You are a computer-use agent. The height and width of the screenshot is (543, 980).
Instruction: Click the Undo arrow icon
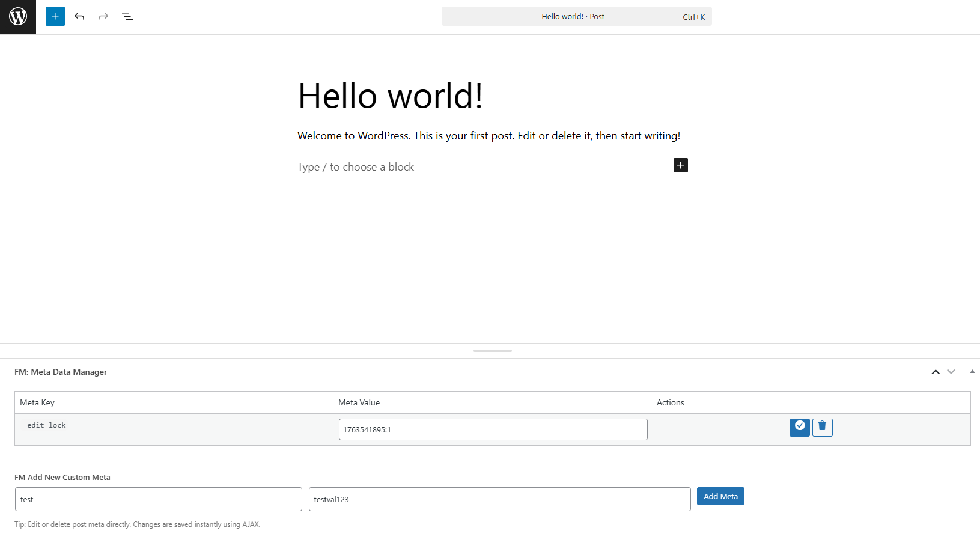click(x=79, y=16)
